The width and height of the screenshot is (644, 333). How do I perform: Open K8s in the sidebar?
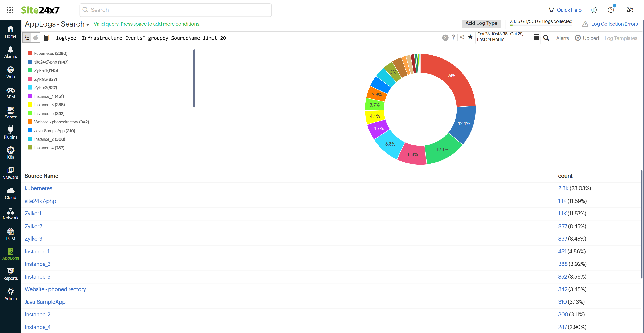pos(11,153)
